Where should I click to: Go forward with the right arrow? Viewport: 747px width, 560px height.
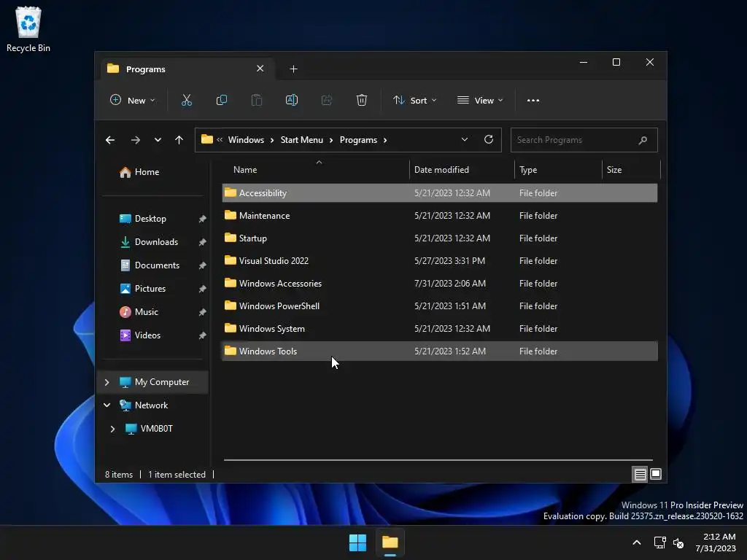click(135, 140)
